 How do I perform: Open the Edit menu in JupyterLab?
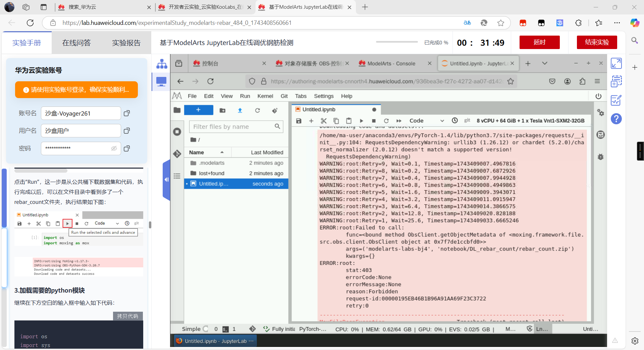(x=209, y=96)
